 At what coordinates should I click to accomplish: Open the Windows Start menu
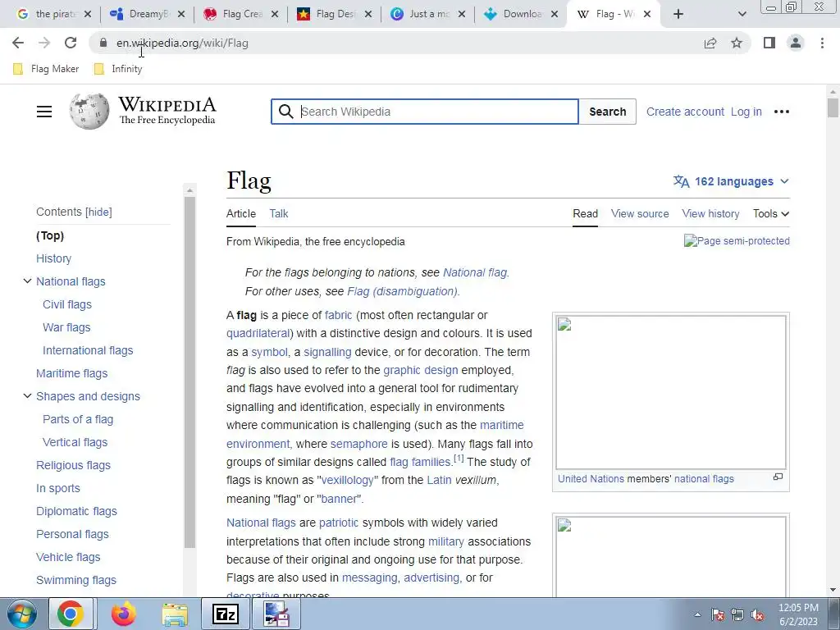tap(22, 614)
